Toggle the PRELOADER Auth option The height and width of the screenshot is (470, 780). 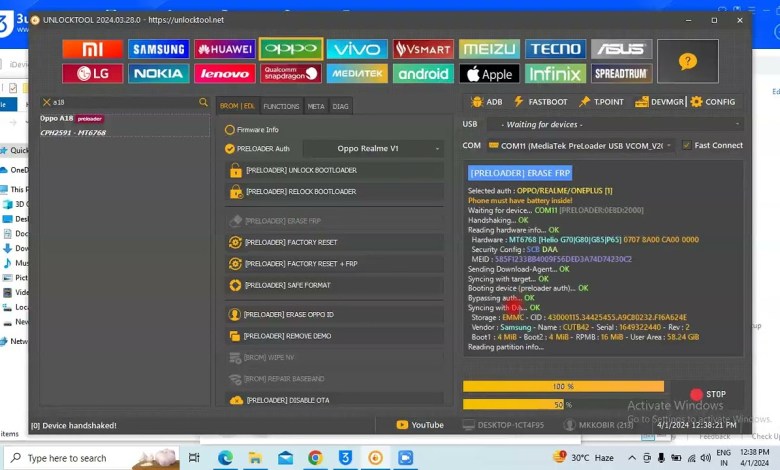pos(230,148)
